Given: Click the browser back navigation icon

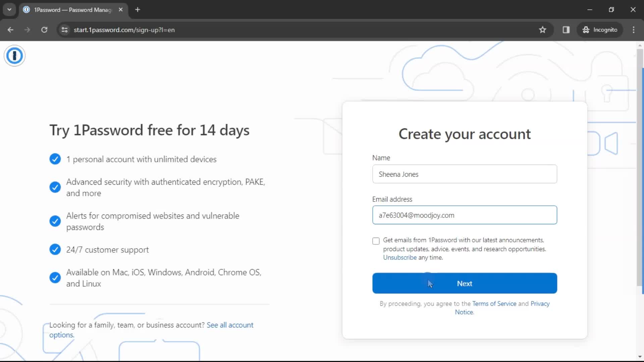Looking at the screenshot, I should pyautogui.click(x=11, y=29).
